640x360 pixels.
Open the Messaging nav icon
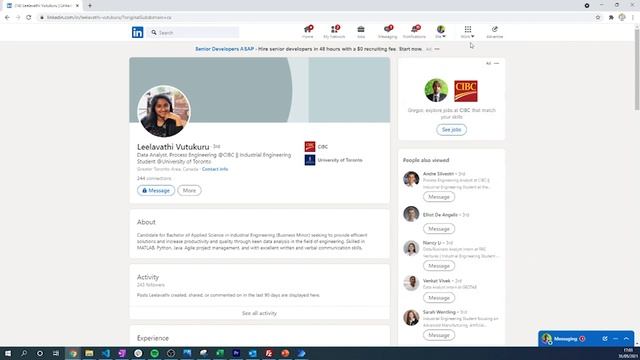(387, 32)
